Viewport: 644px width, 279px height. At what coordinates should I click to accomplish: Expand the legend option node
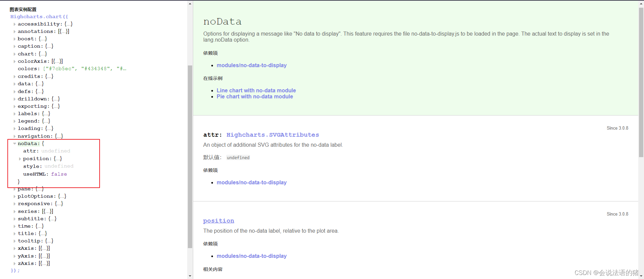click(x=14, y=121)
